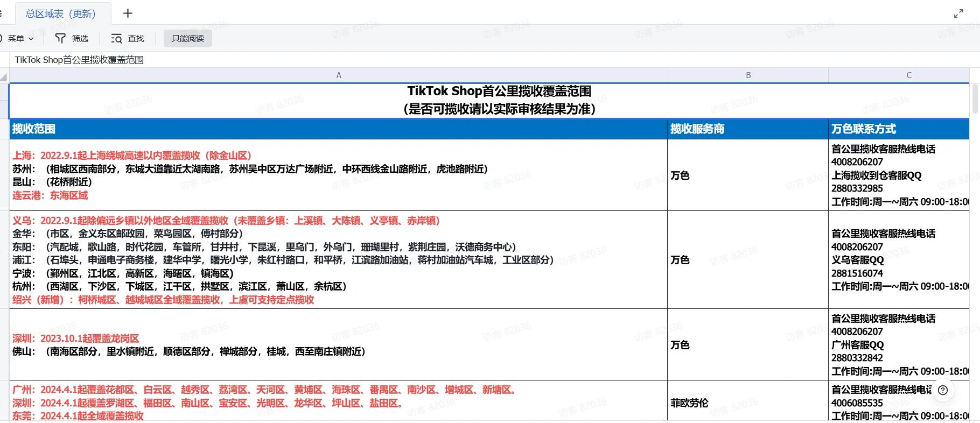Select column B header
This screenshot has height=423, width=980.
pyautogui.click(x=748, y=75)
